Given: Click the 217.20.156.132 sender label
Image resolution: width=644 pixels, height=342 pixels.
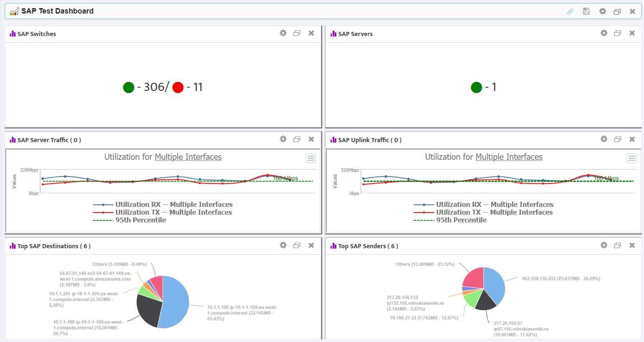Looking at the screenshot, I should (x=415, y=303).
